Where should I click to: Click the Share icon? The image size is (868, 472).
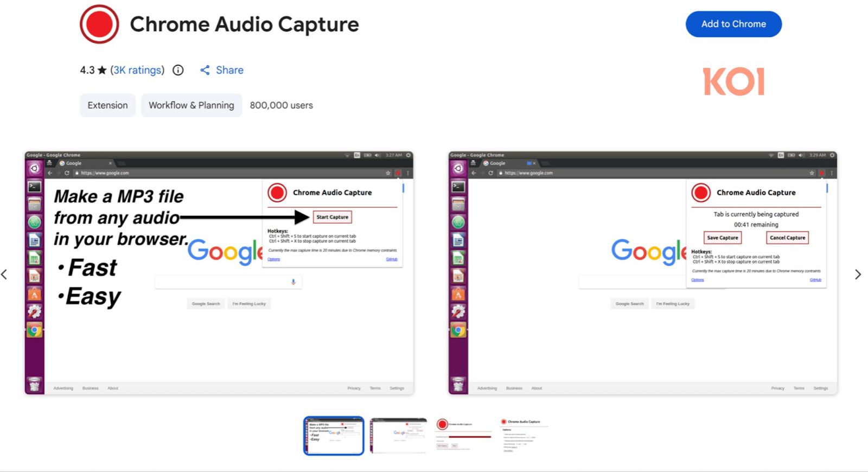pos(205,70)
